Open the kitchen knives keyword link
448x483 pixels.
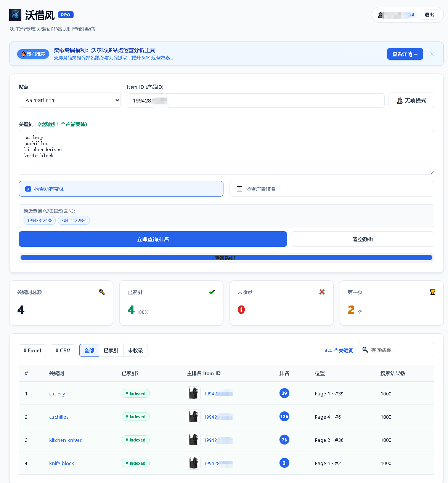coord(66,440)
